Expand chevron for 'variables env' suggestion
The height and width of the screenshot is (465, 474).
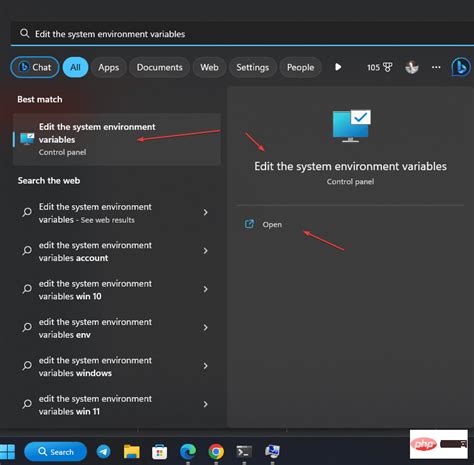pyautogui.click(x=206, y=327)
